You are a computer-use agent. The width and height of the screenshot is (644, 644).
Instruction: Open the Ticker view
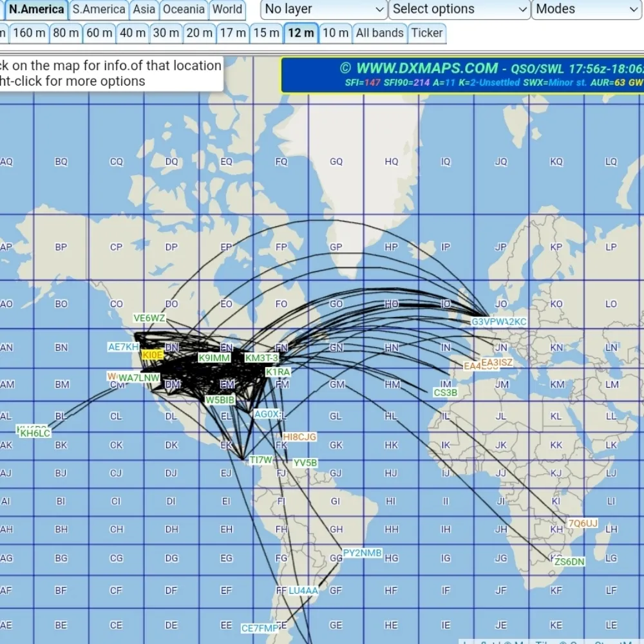pyautogui.click(x=427, y=33)
